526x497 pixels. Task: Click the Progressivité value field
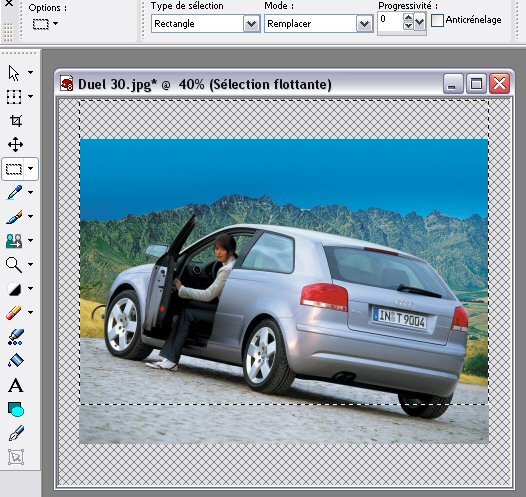tap(390, 22)
